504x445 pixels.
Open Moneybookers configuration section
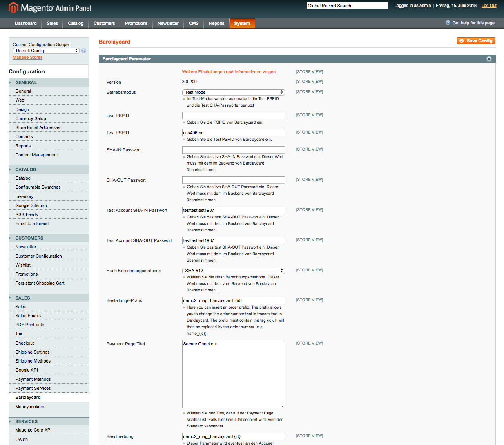[49, 407]
